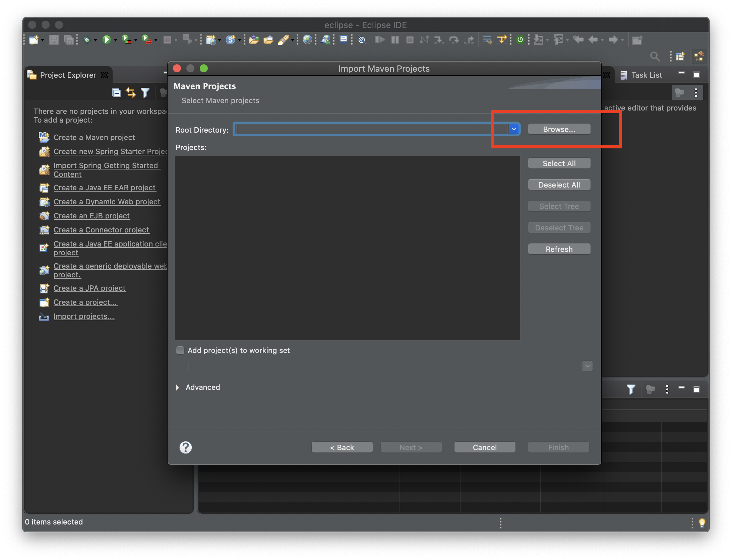Focus the Root Directory text field
The image size is (732, 560).
[370, 129]
